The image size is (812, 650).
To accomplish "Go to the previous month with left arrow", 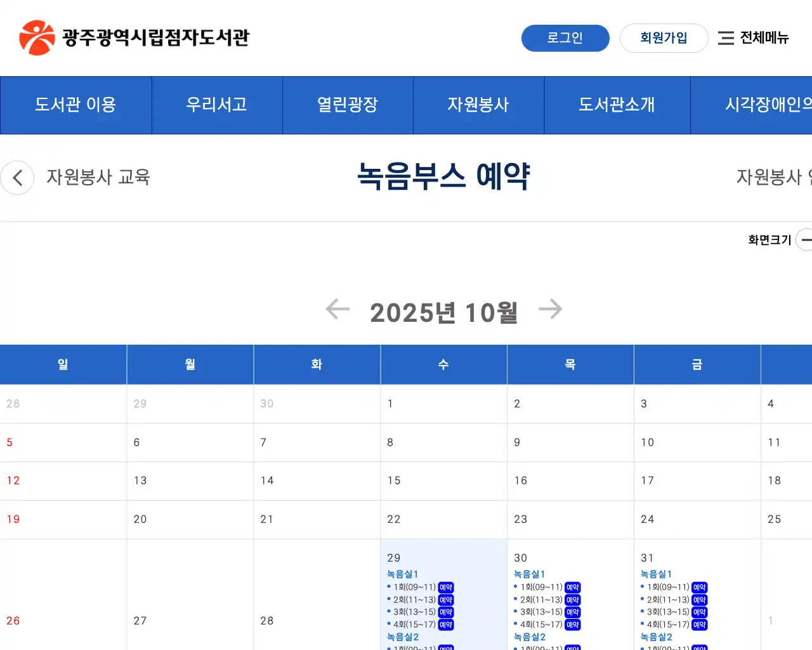I will 337,310.
